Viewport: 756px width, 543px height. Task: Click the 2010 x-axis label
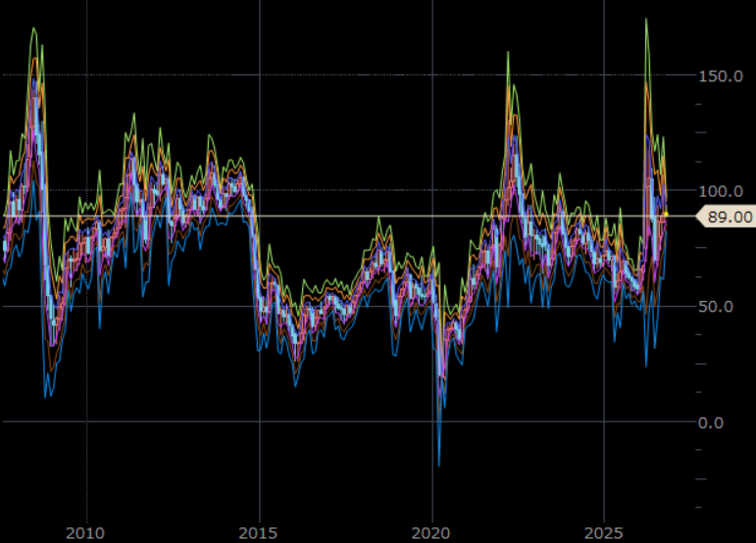tap(85, 533)
